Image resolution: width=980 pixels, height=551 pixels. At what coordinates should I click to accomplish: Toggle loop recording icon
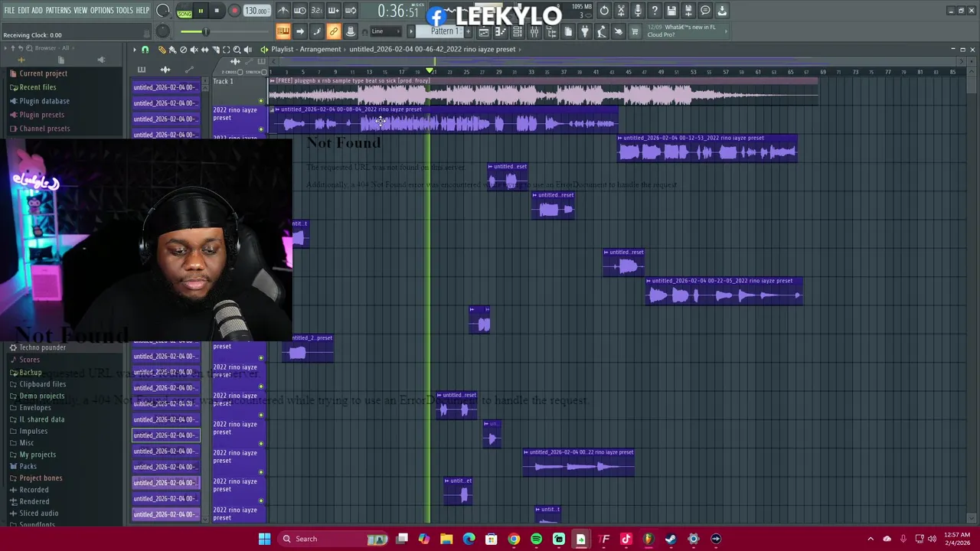tap(350, 11)
